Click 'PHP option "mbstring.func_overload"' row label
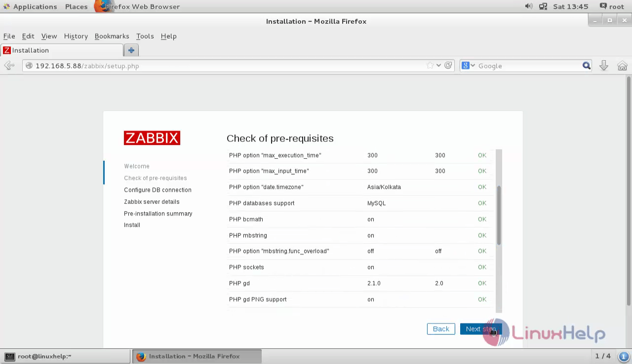The image size is (632, 364). 279,251
